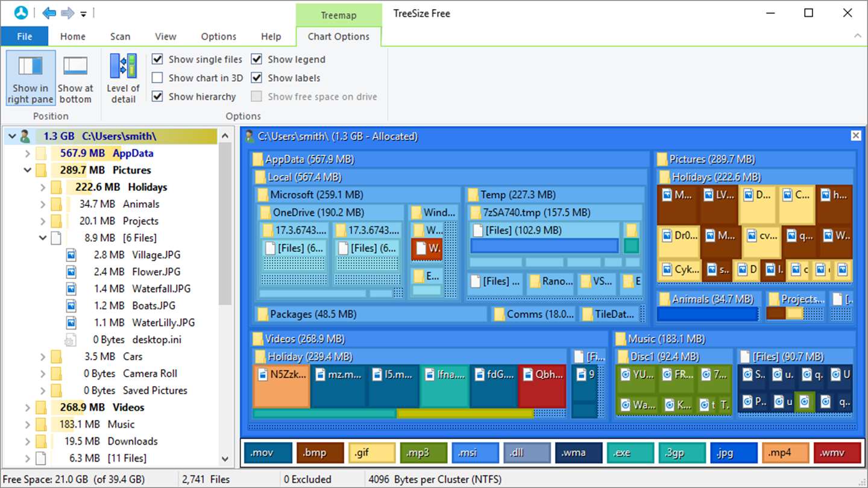Expand the Videos folder in tree
Screen dimensions: 868x488
click(x=27, y=407)
